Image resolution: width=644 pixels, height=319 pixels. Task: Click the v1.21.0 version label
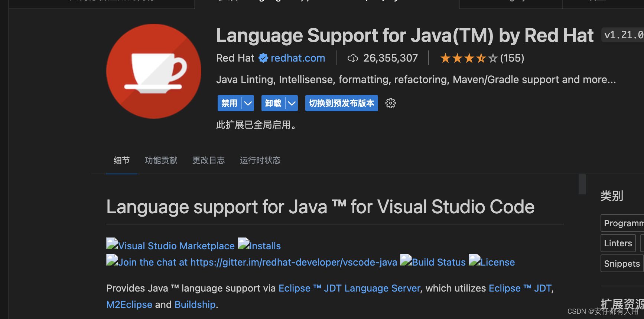pyautogui.click(x=623, y=35)
